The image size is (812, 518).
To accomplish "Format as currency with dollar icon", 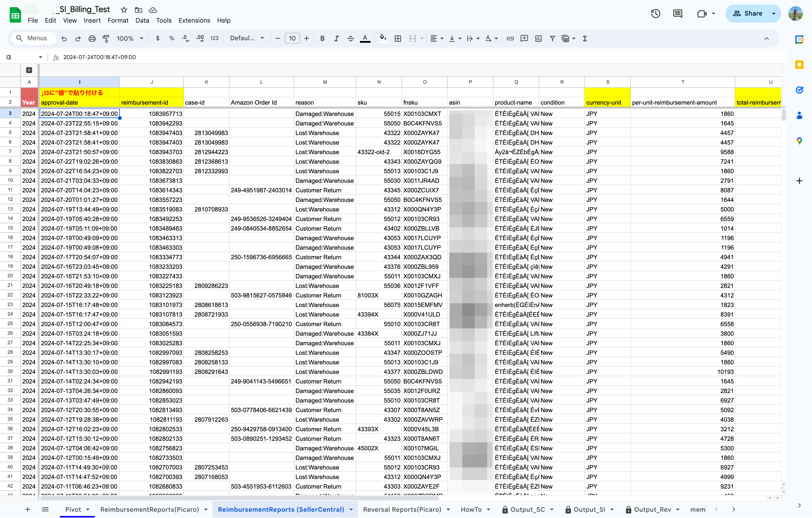I will [157, 38].
